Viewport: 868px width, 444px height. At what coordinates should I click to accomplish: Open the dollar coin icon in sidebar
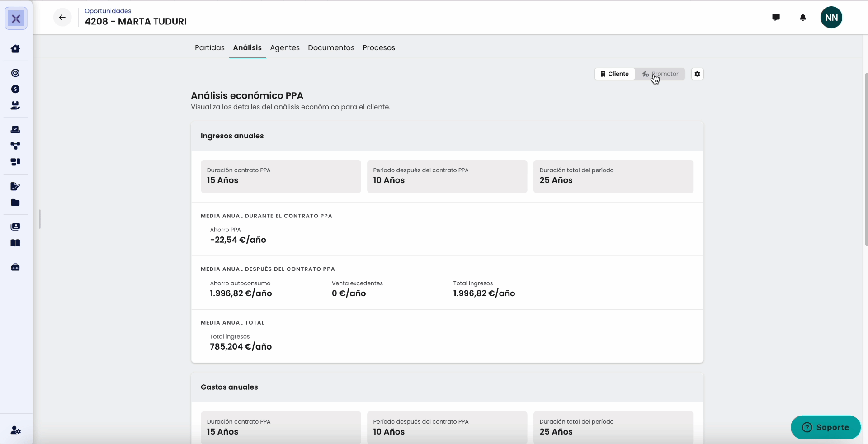[15, 89]
